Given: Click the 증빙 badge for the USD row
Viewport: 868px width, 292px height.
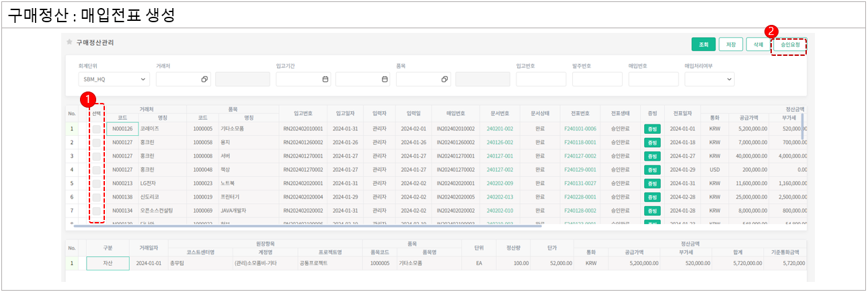Looking at the screenshot, I should (x=652, y=170).
